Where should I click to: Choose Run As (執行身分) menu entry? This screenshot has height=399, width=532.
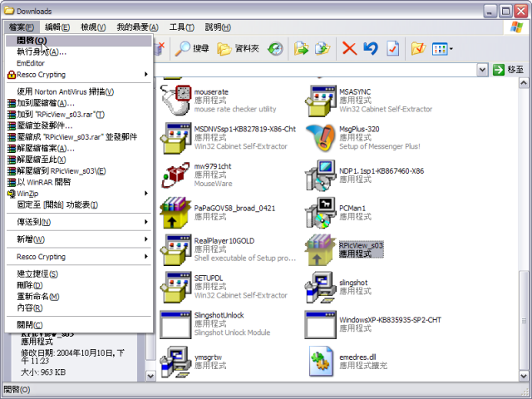pos(79,52)
